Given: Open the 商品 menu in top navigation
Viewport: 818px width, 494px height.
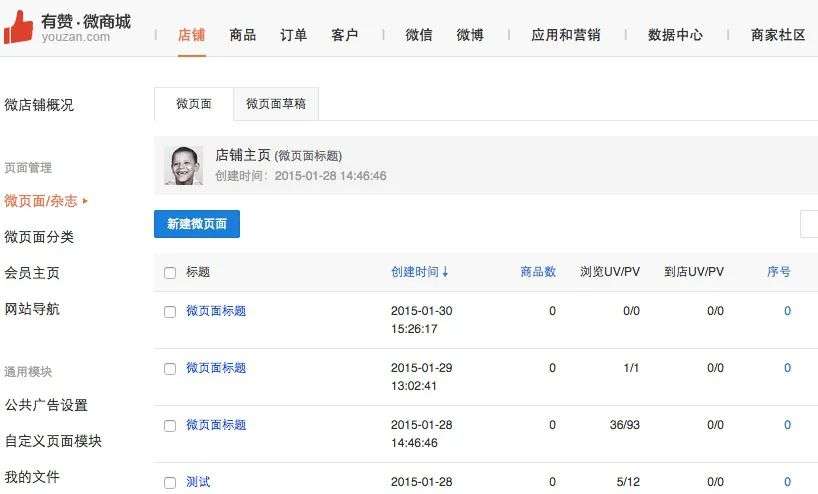Looking at the screenshot, I should pos(243,35).
